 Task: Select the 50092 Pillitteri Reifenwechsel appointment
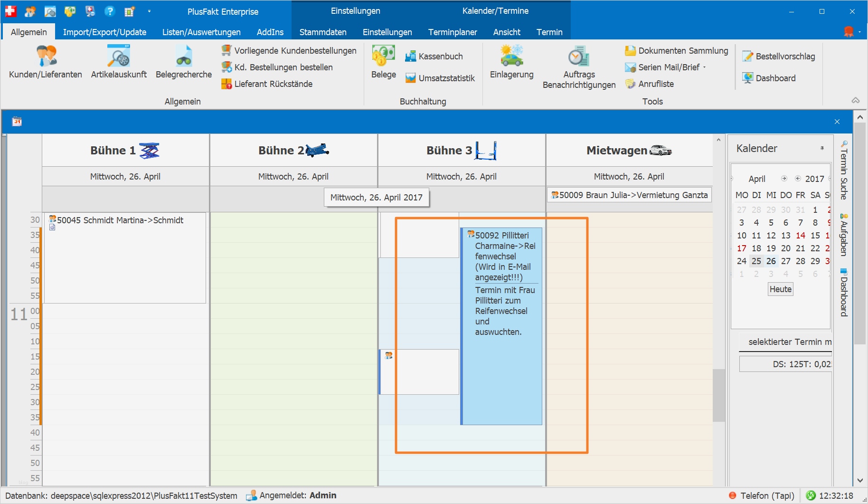coord(501,326)
